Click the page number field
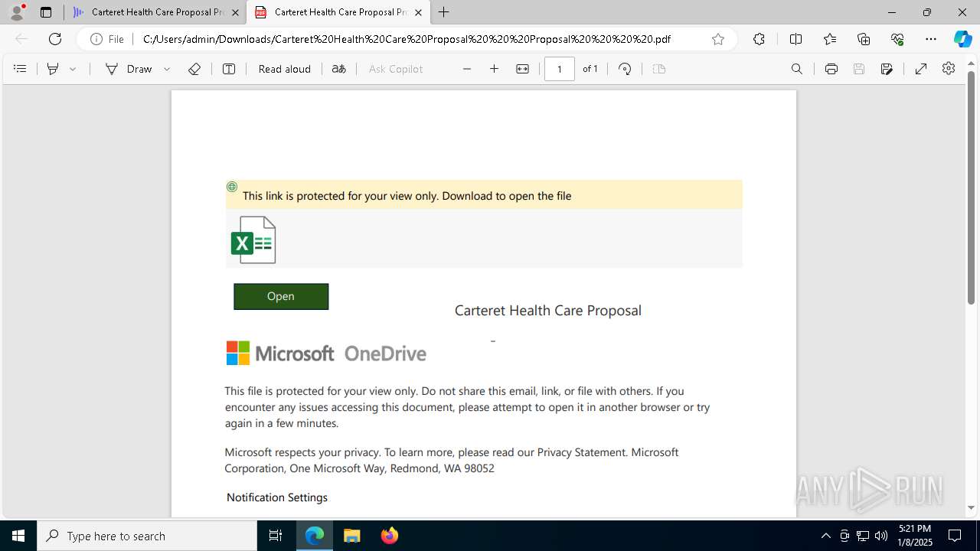This screenshot has width=980, height=551. click(560, 69)
